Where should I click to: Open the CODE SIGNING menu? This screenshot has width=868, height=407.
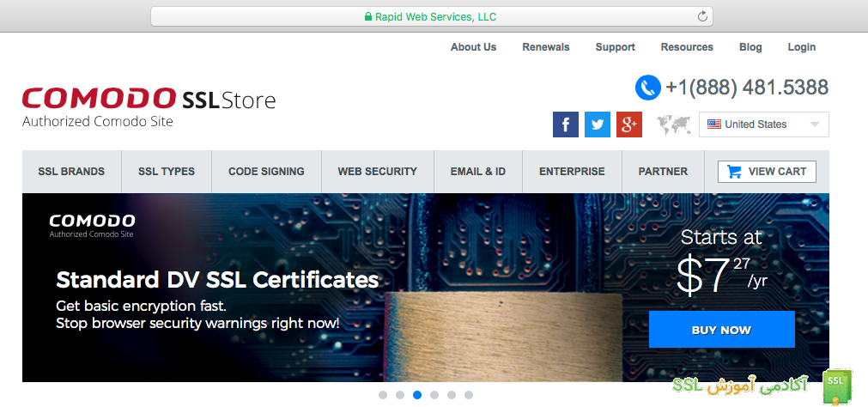266,172
